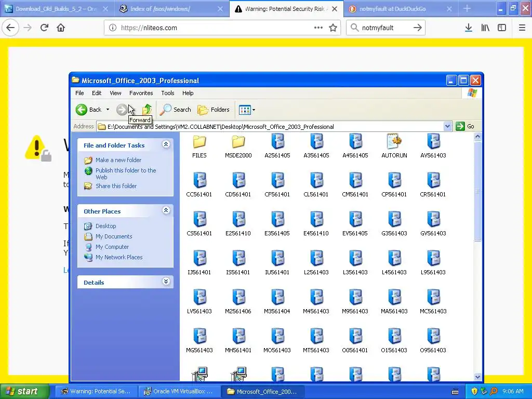Screen dimensions: 532x399
Task: Select the O9561403 cabinet file
Action: pos(433,336)
